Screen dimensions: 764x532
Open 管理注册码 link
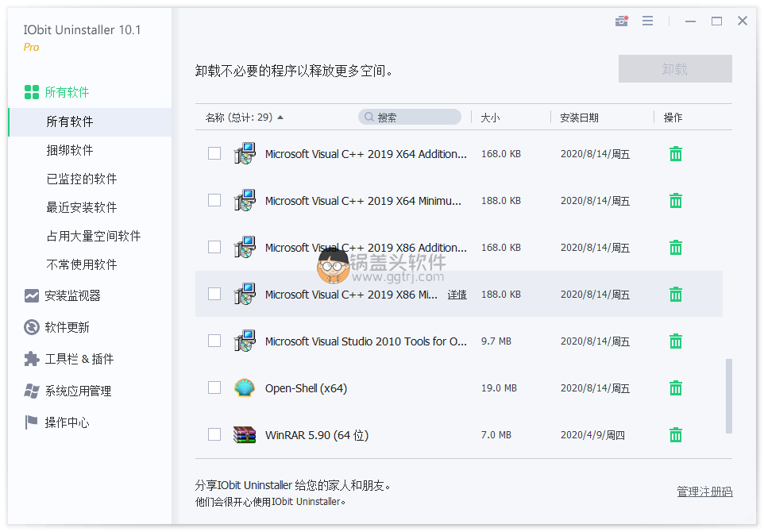(704, 492)
